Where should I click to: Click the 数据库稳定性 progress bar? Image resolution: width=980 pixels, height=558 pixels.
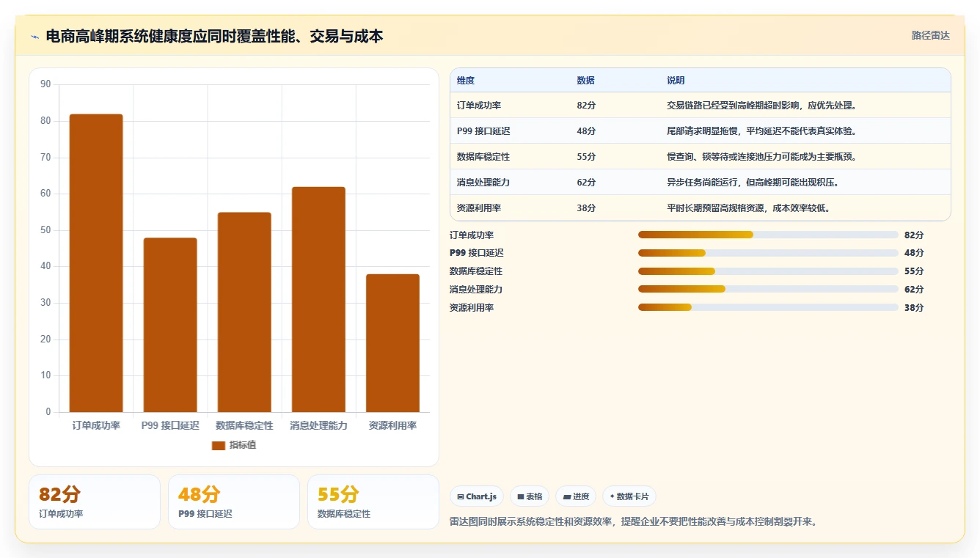coord(768,271)
